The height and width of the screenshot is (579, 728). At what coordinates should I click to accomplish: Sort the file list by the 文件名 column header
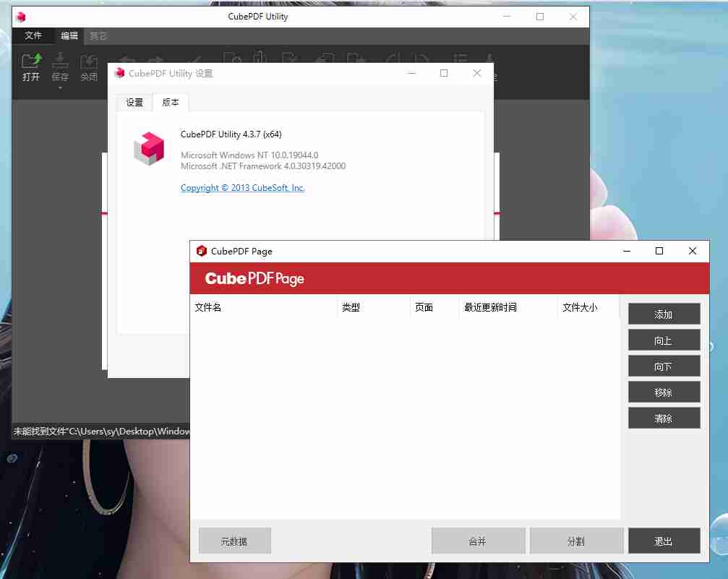(x=263, y=307)
